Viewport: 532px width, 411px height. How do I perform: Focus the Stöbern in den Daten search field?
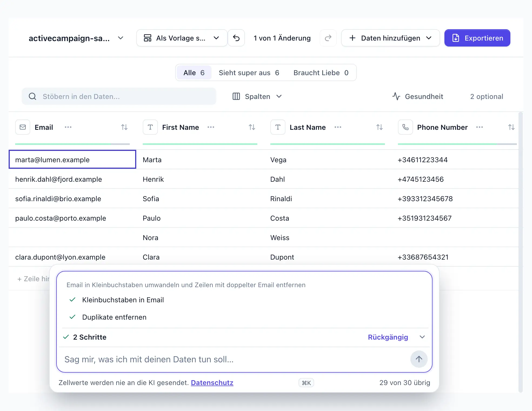[x=119, y=97]
